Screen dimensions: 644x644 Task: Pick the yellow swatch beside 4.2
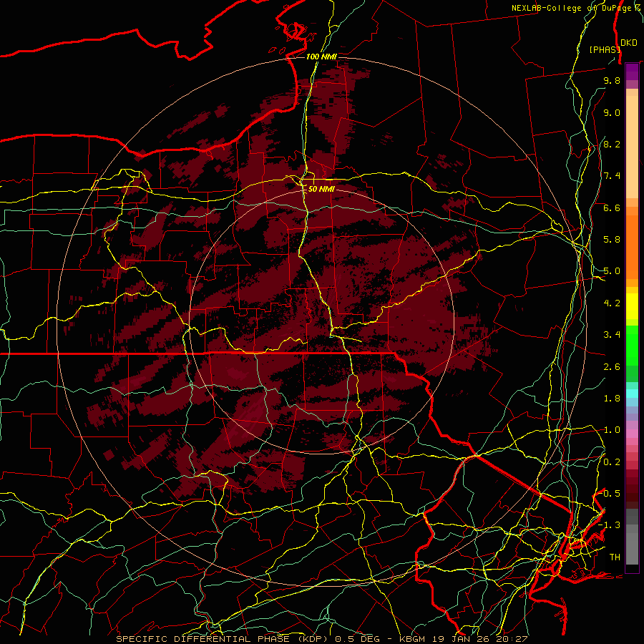(x=632, y=306)
